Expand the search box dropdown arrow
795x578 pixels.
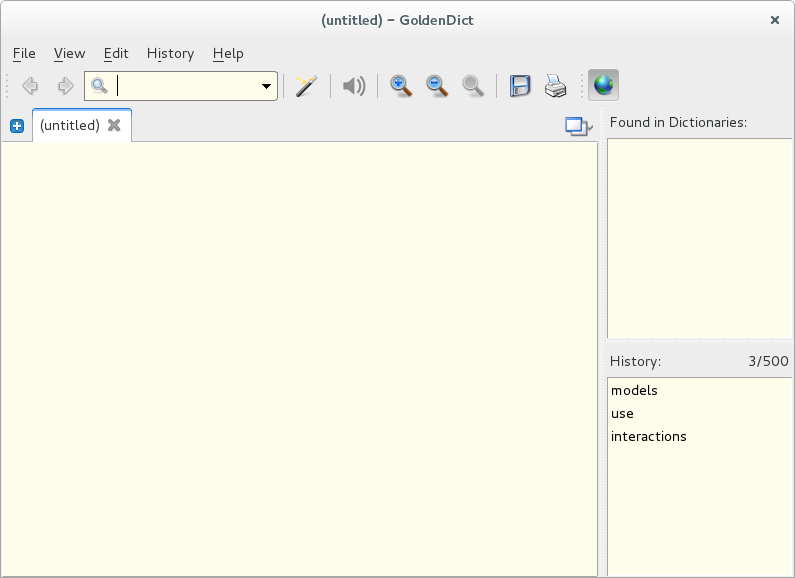pos(266,86)
